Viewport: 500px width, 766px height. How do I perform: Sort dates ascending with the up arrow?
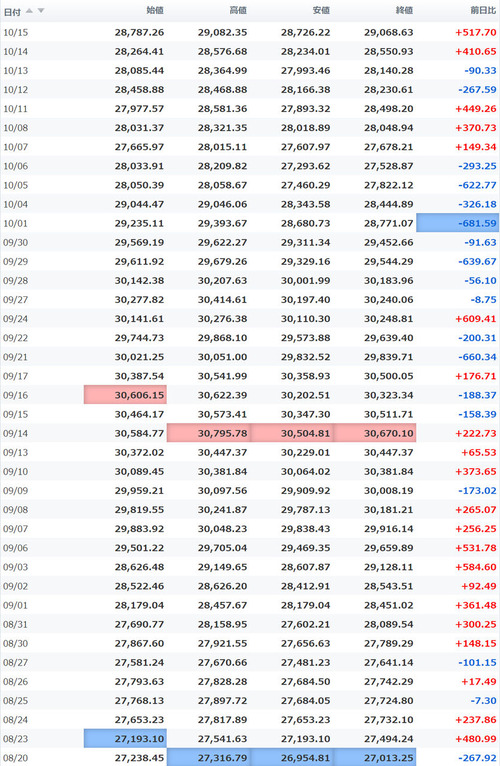click(29, 10)
